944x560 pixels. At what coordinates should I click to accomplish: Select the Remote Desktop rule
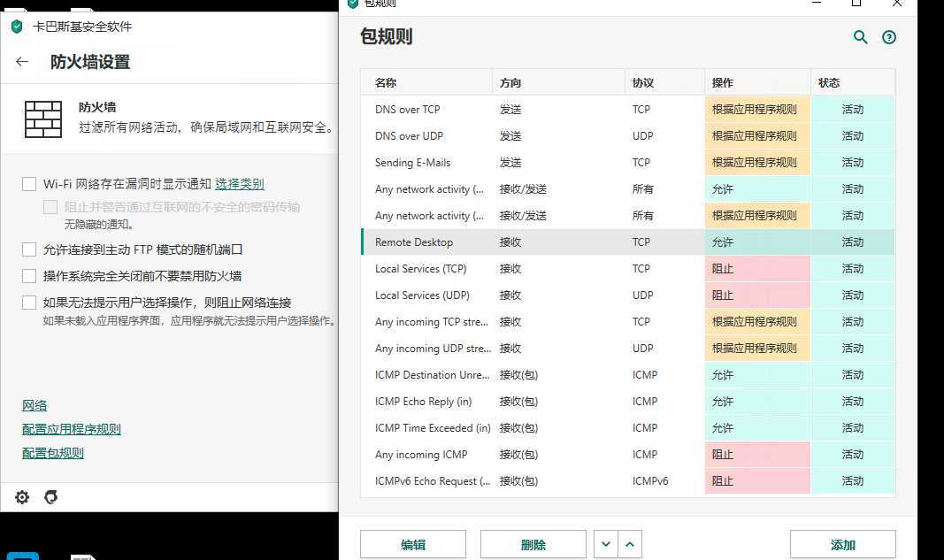[628, 242]
